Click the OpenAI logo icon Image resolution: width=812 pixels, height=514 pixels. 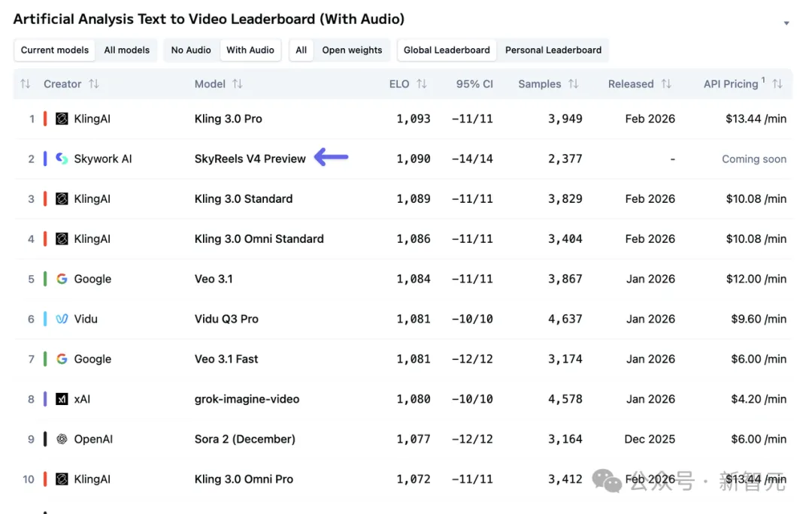[62, 439]
